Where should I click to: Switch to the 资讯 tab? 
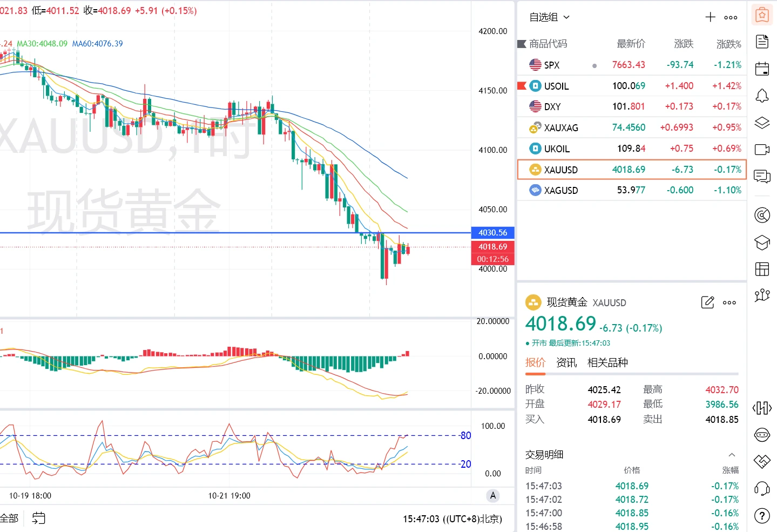click(566, 362)
